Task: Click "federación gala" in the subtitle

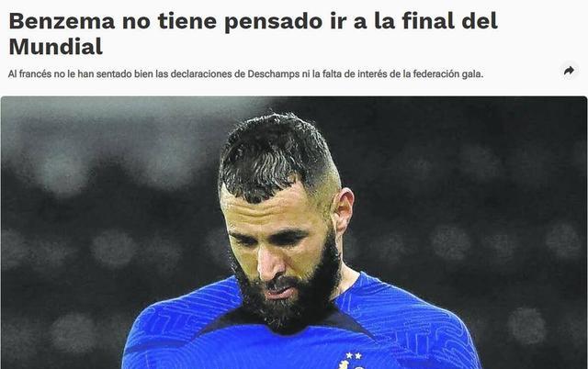Action: (x=447, y=73)
